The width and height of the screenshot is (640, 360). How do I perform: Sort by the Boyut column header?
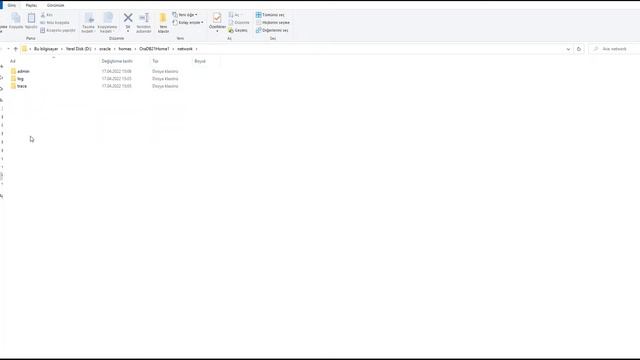click(200, 61)
